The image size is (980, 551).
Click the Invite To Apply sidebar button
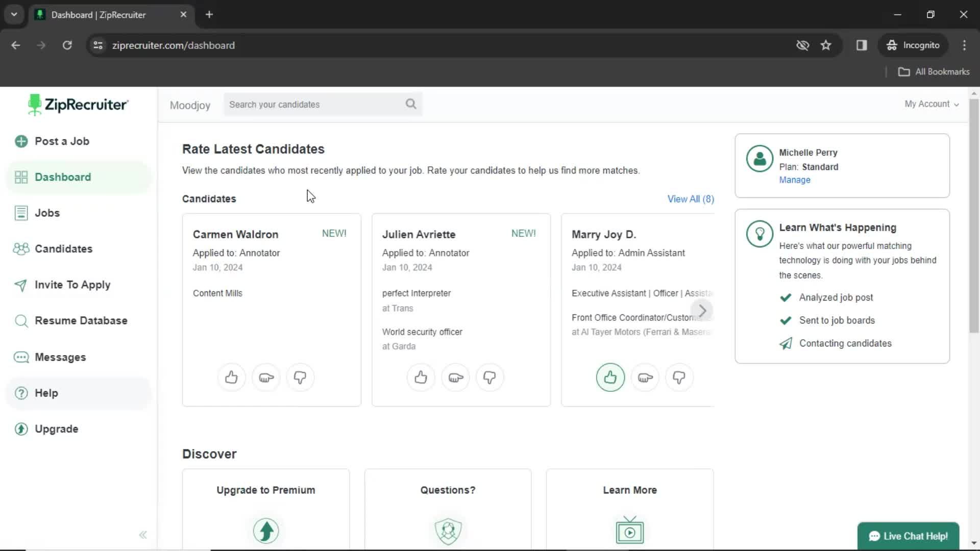[72, 284]
